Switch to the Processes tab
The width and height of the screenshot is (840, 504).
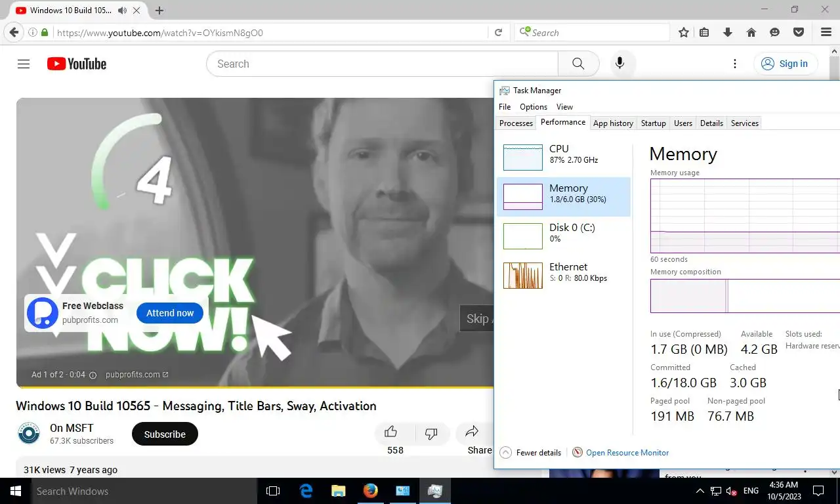(x=516, y=123)
